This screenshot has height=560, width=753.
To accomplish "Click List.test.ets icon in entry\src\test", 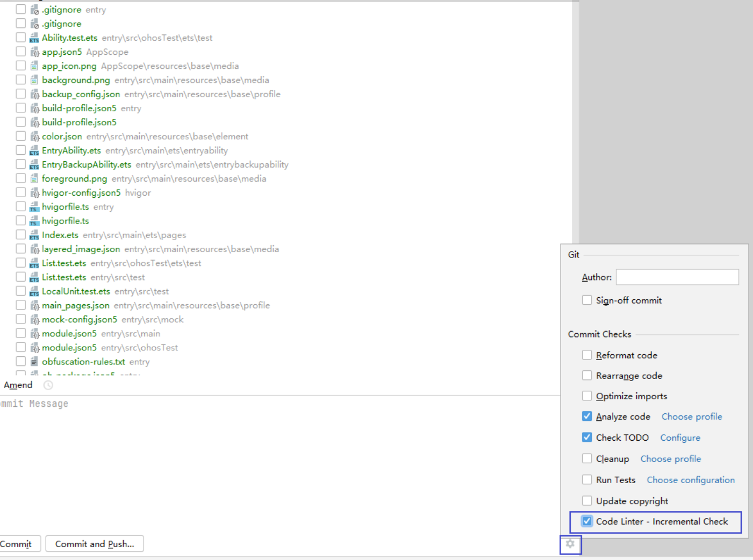I will tap(34, 277).
